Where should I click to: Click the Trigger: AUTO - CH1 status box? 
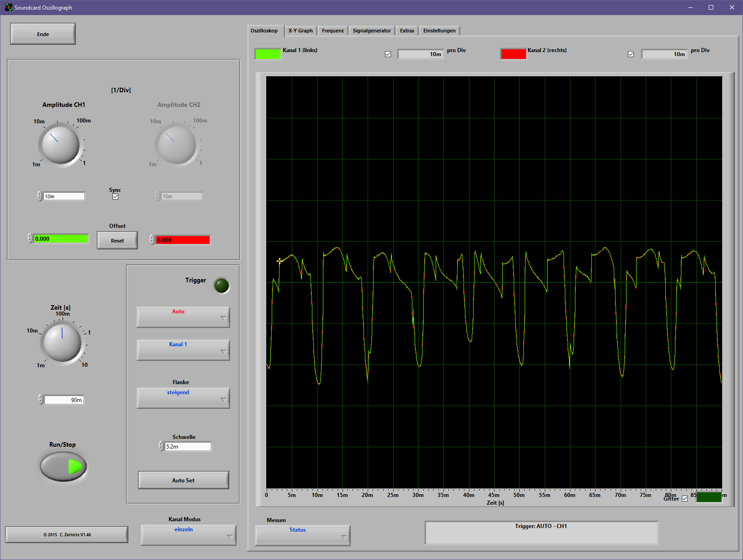541,533
